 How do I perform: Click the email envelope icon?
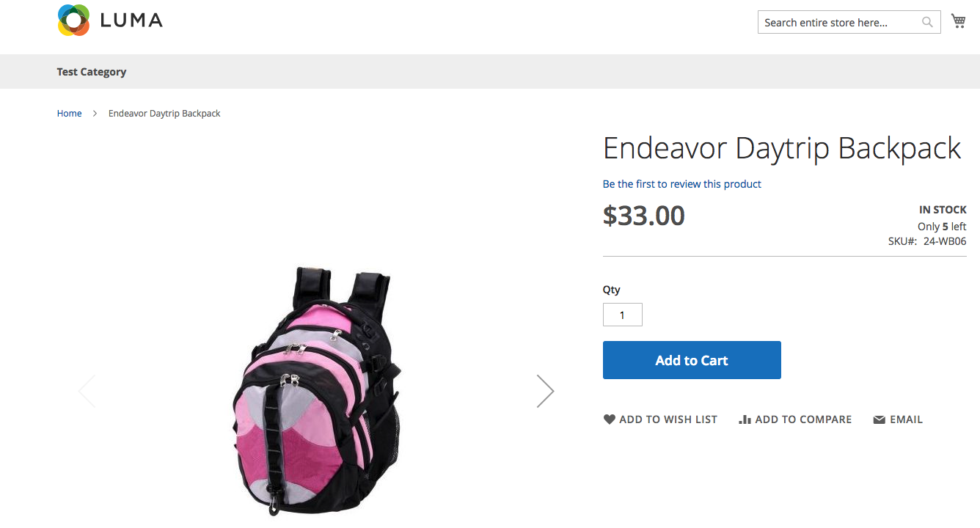879,420
